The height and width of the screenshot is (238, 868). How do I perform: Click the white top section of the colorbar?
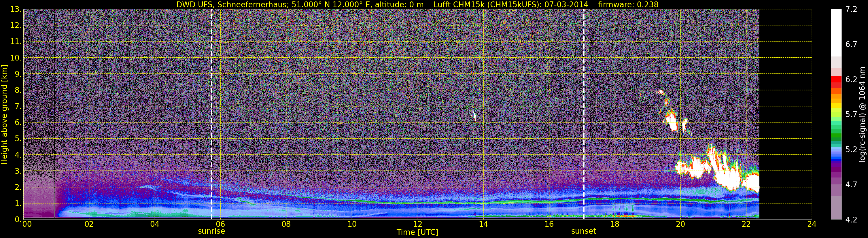[x=836, y=33]
